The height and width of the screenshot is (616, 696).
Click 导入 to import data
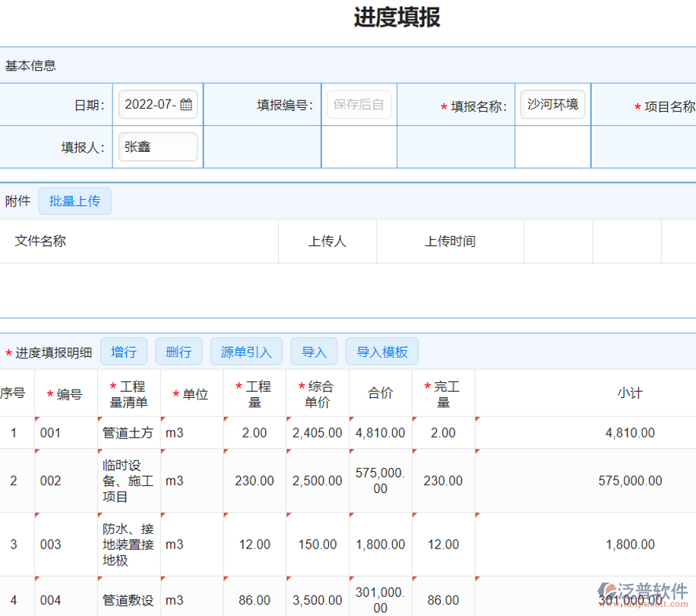[314, 351]
